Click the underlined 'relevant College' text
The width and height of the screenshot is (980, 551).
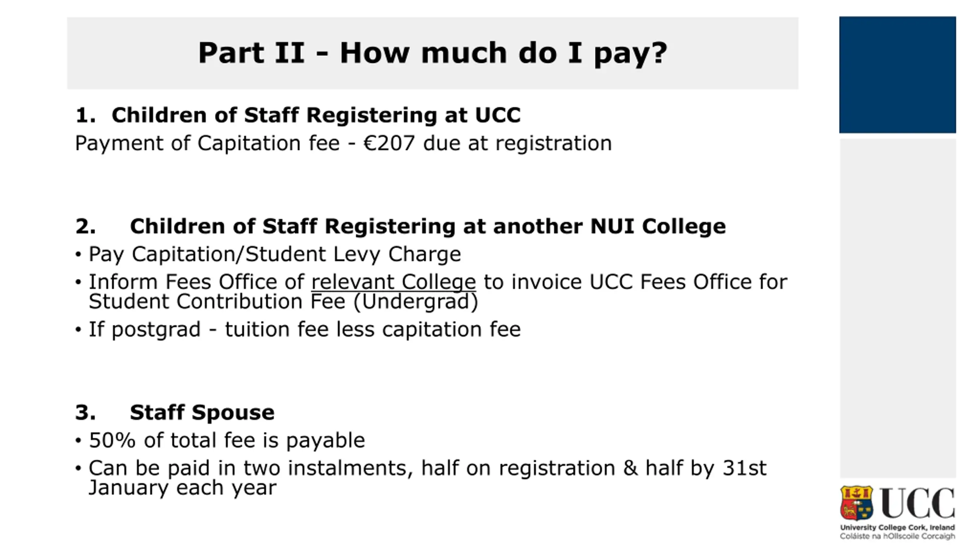(x=394, y=282)
